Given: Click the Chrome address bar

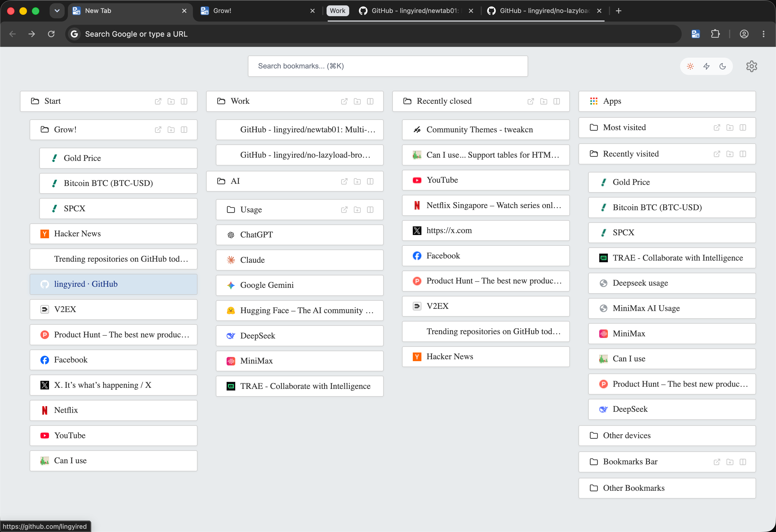Looking at the screenshot, I should point(373,34).
